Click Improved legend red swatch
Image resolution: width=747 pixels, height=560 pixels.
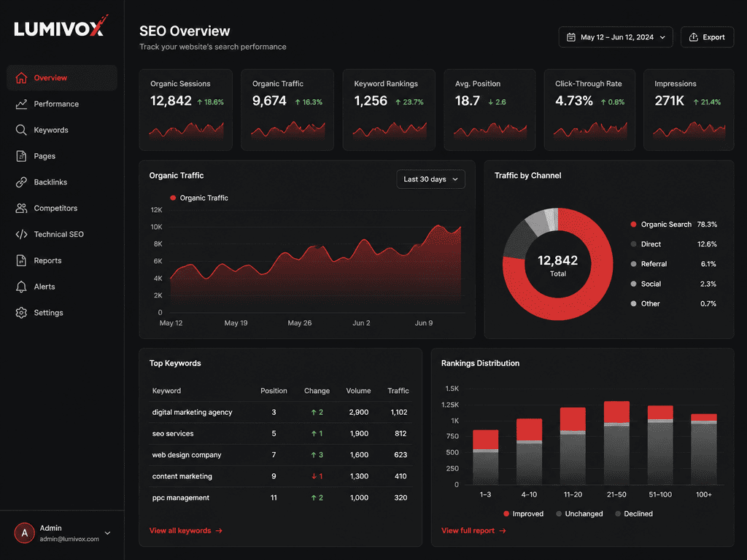tap(506, 514)
